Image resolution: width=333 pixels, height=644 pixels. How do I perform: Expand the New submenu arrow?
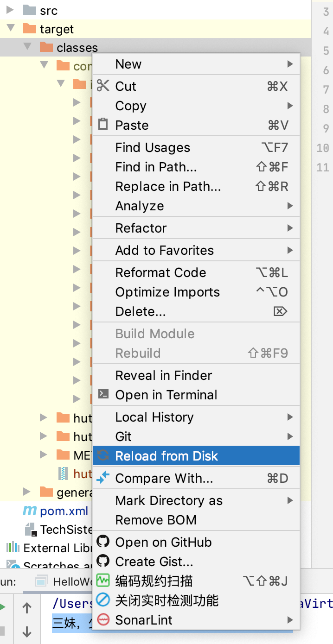pos(290,63)
